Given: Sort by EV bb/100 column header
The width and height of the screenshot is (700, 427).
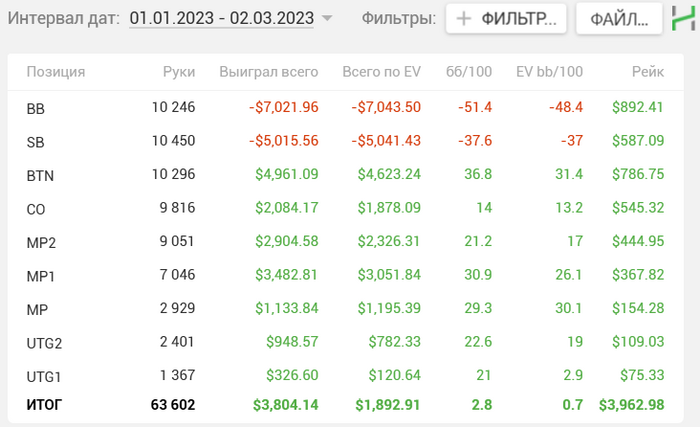Looking at the screenshot, I should coord(550,71).
